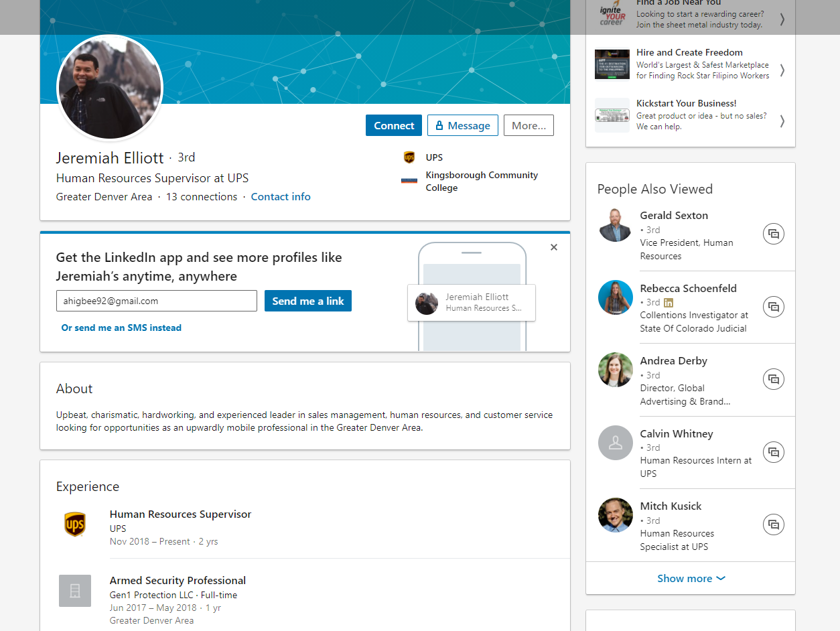Open the Contact info link
Screen dimensions: 840x631
281,197
